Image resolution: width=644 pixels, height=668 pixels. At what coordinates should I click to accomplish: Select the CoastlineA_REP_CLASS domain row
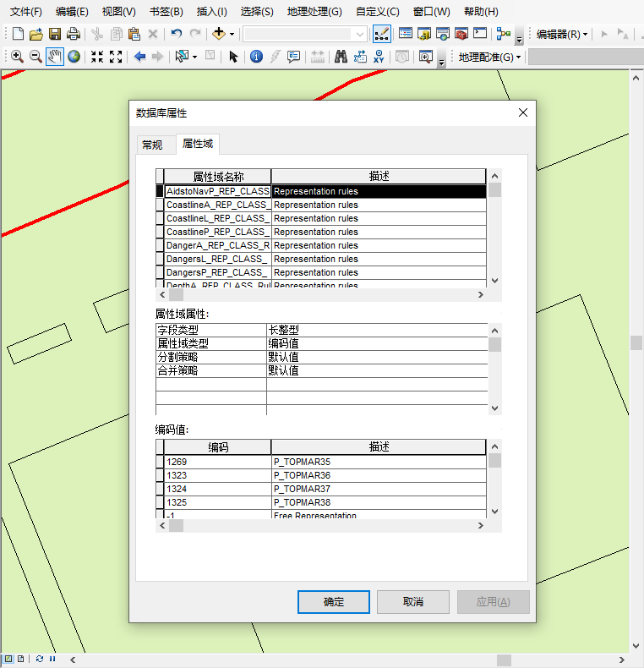[218, 205]
